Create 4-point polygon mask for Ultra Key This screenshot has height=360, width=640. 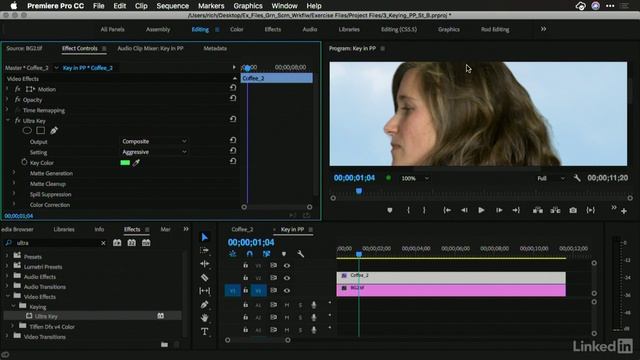tap(40, 131)
